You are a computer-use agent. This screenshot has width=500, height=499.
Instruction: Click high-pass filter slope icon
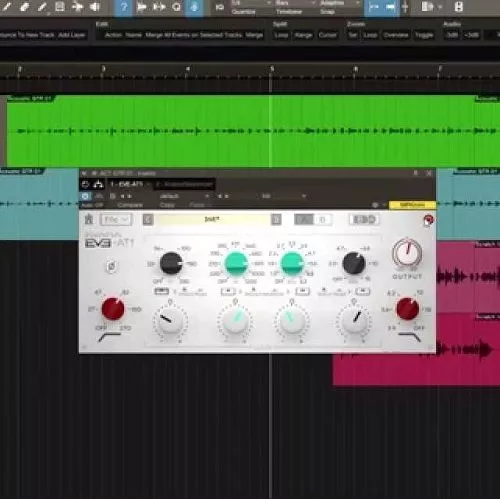[110, 337]
